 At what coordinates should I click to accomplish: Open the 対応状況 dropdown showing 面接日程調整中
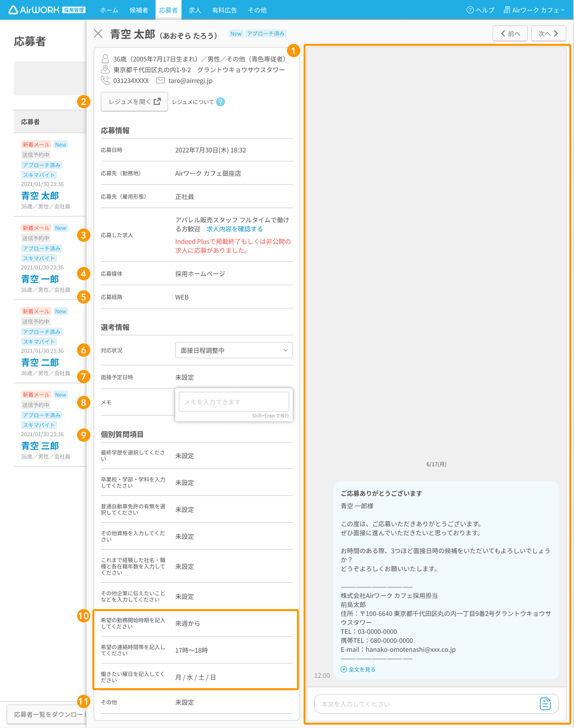pyautogui.click(x=234, y=350)
